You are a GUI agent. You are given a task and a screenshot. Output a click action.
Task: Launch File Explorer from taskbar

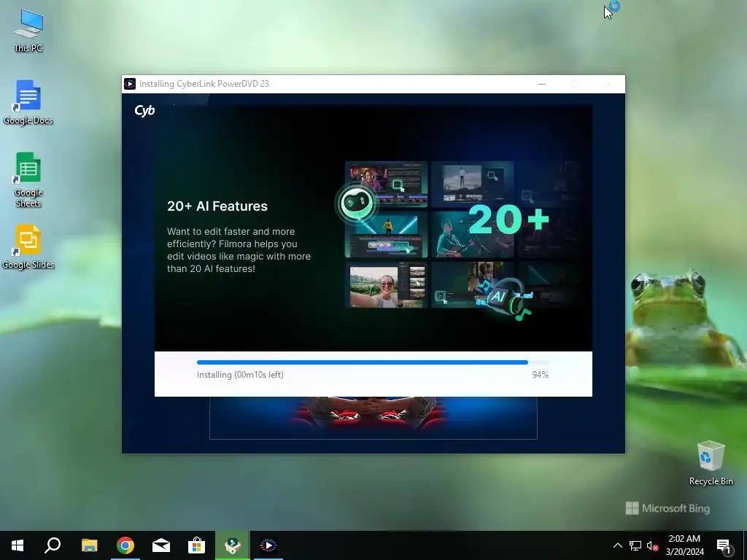89,545
